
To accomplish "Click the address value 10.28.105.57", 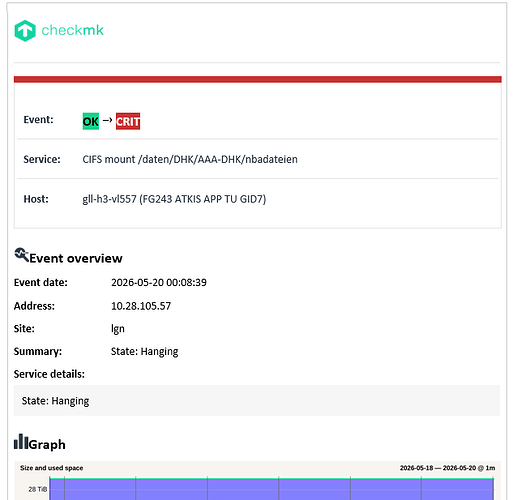I will (x=141, y=306).
